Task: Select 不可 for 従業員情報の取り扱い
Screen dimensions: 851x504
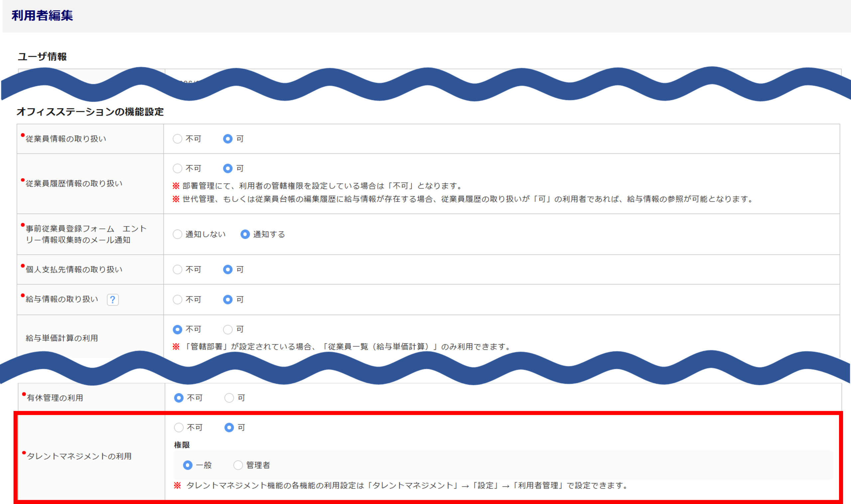Action: [x=177, y=139]
